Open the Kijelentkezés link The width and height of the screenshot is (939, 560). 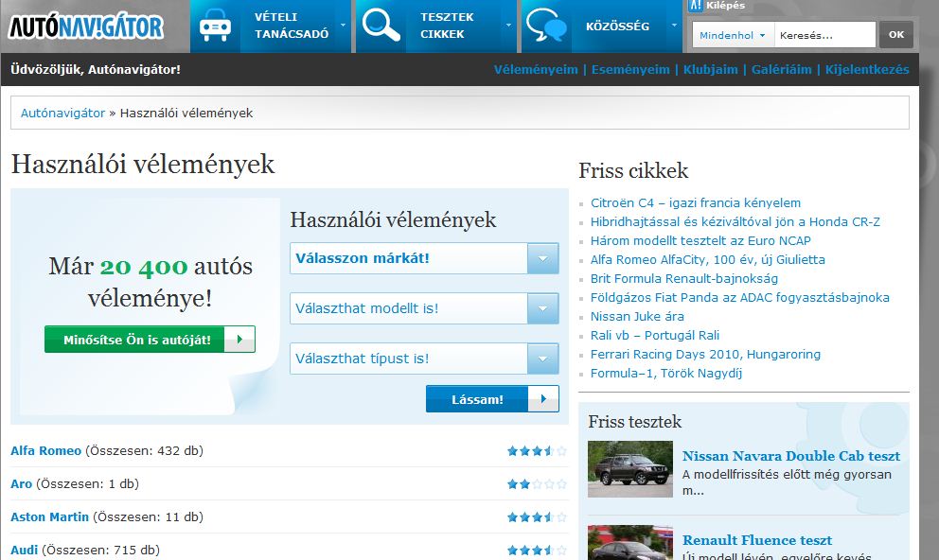(x=866, y=69)
